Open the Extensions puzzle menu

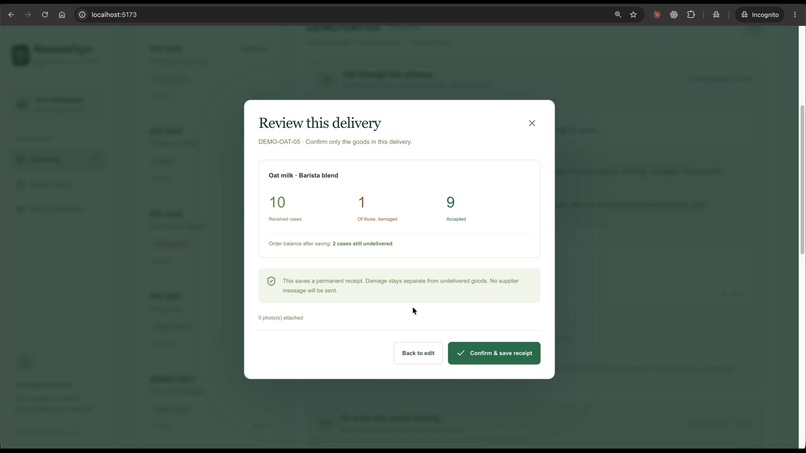[691, 14]
